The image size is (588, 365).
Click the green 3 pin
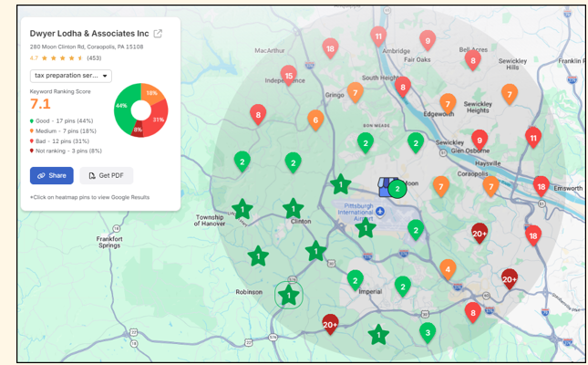pos(428,333)
